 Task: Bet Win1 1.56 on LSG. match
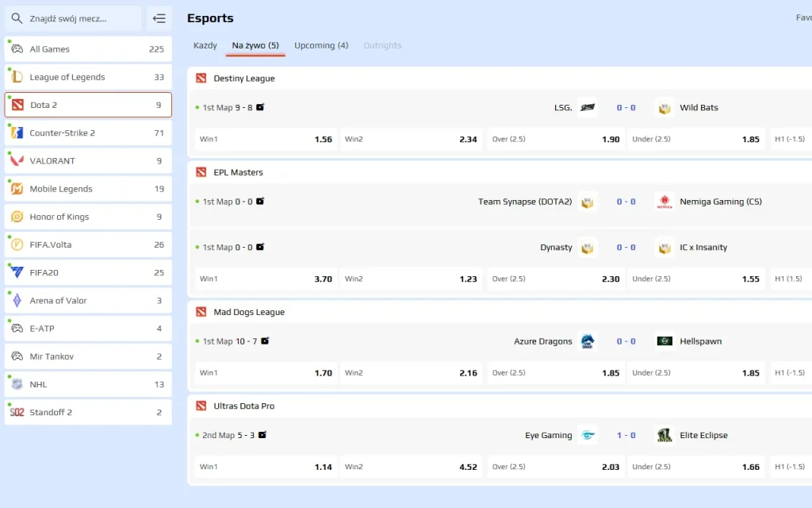(x=266, y=139)
